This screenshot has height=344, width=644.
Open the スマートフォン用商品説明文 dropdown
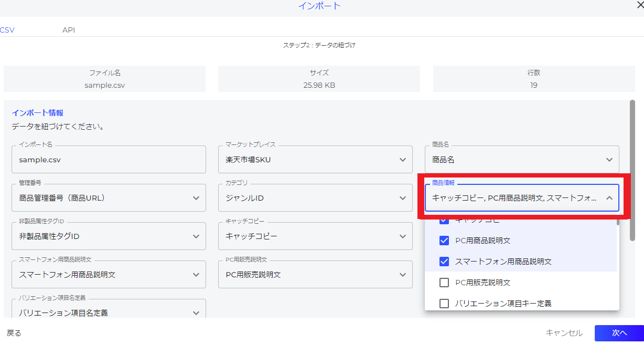(109, 275)
